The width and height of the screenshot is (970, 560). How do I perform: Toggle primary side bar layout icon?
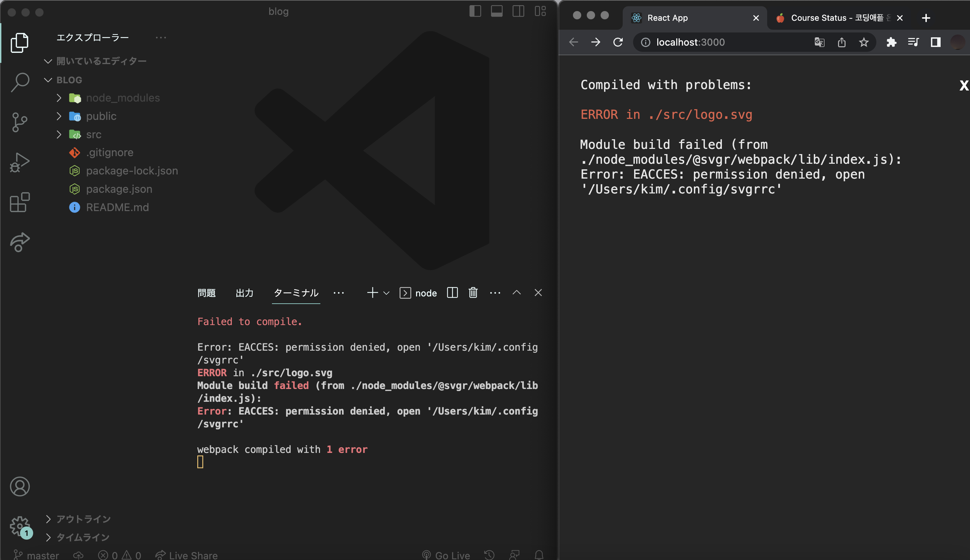pos(475,11)
